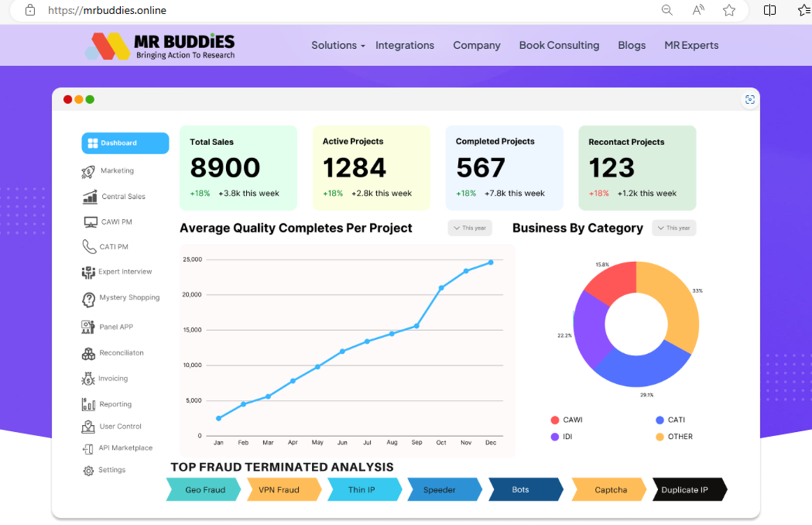Go to the Company page
Screen dimensions: 812x525
476,46
